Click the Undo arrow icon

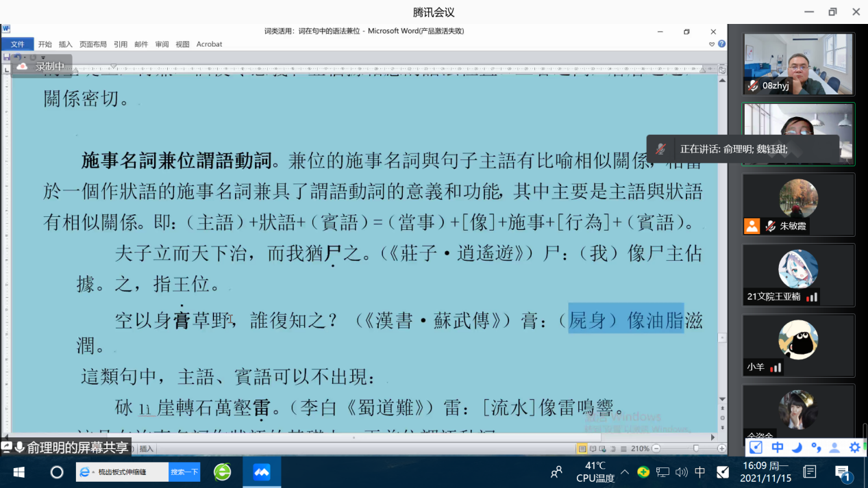(x=18, y=57)
